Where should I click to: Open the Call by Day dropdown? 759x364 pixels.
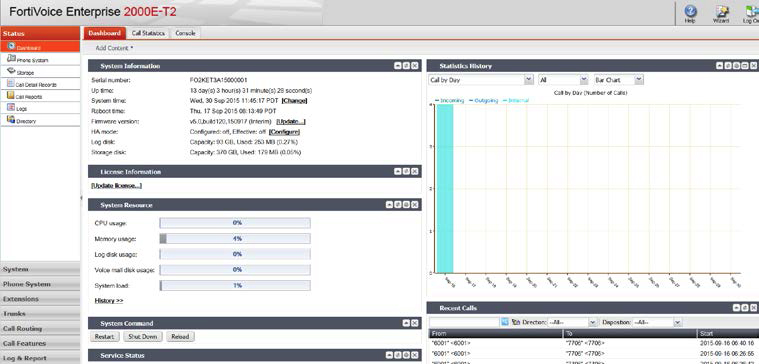(481, 80)
